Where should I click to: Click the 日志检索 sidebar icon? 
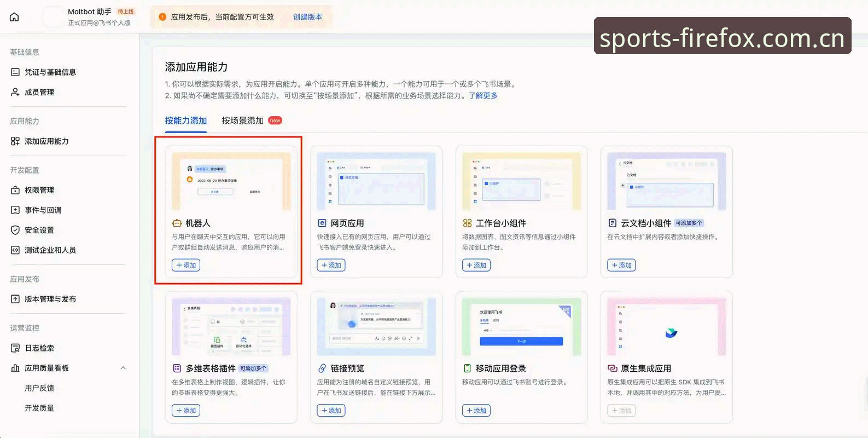point(15,348)
